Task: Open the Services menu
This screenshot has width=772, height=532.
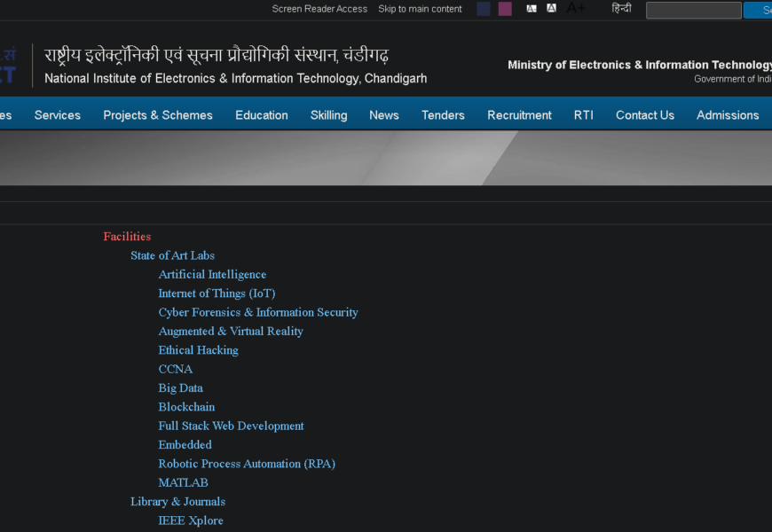Action: (x=58, y=115)
